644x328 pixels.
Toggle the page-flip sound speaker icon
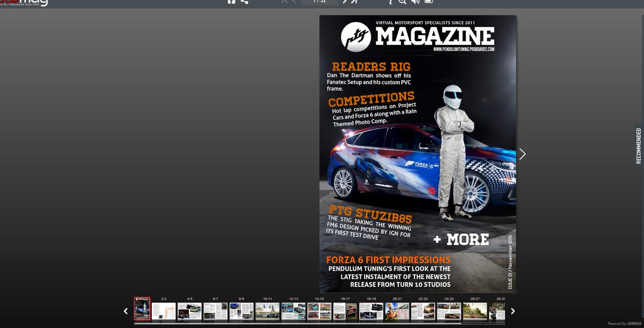point(415,2)
